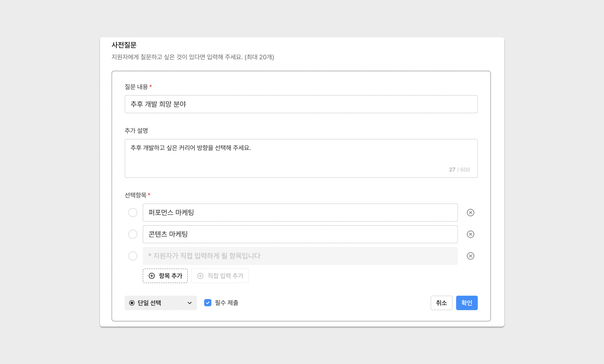This screenshot has width=604, height=364.
Task: Focus the 추가 설명 text area
Action: tap(301, 158)
